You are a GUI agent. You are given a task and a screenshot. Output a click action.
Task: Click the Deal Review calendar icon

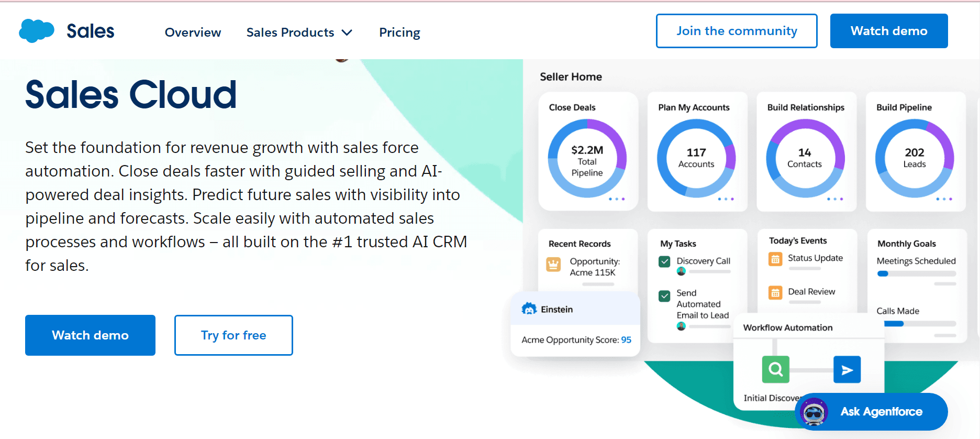(x=775, y=292)
